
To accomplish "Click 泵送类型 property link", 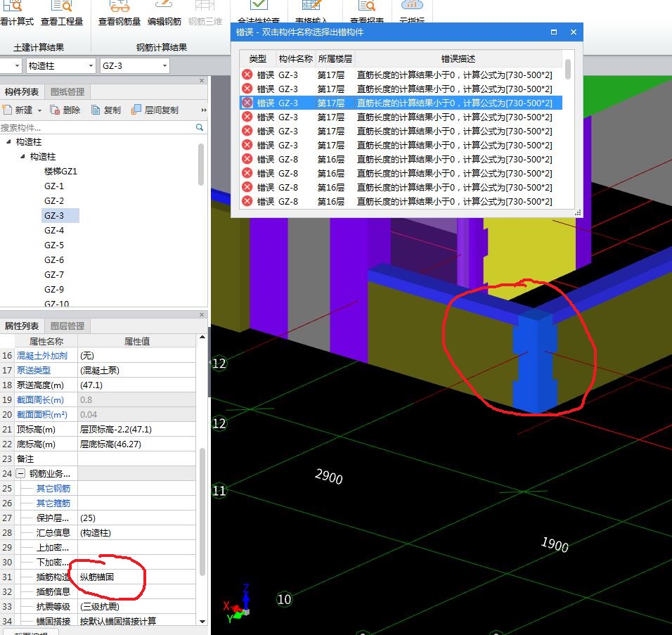I will [x=34, y=370].
